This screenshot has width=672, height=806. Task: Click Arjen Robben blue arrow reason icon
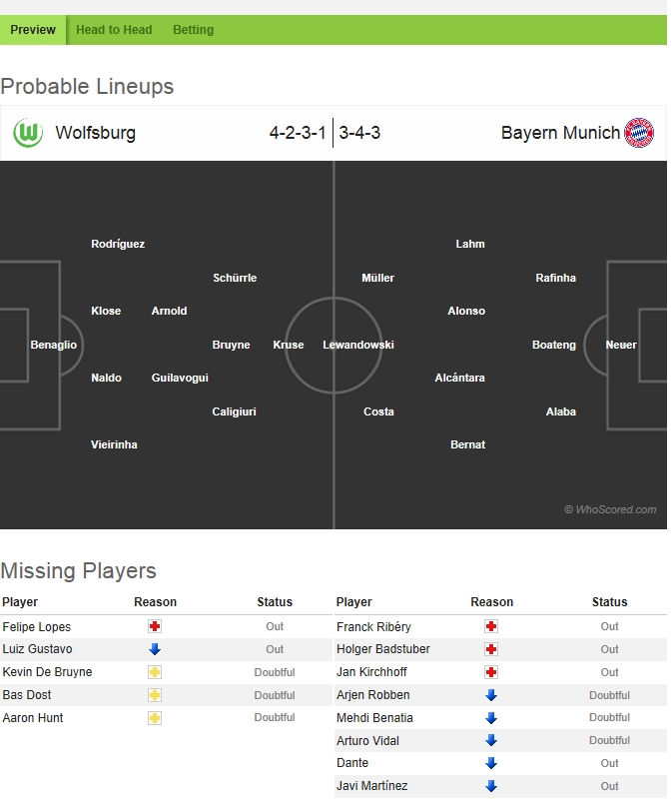click(x=491, y=695)
